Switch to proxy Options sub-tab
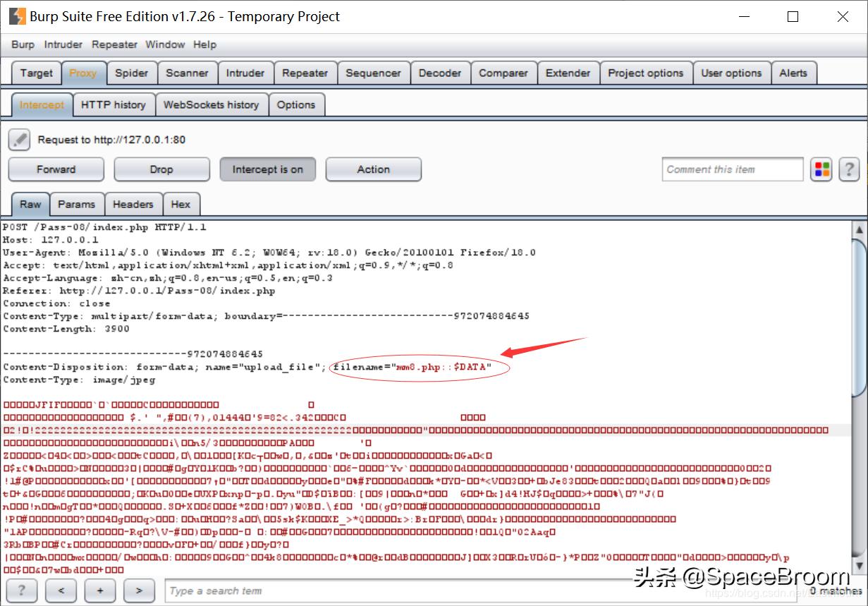The image size is (868, 606). coord(296,104)
